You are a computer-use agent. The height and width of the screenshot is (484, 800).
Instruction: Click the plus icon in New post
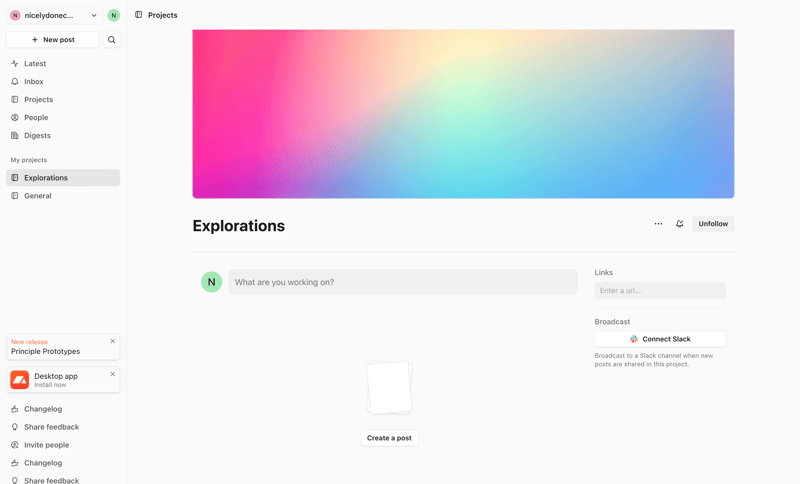[35, 40]
